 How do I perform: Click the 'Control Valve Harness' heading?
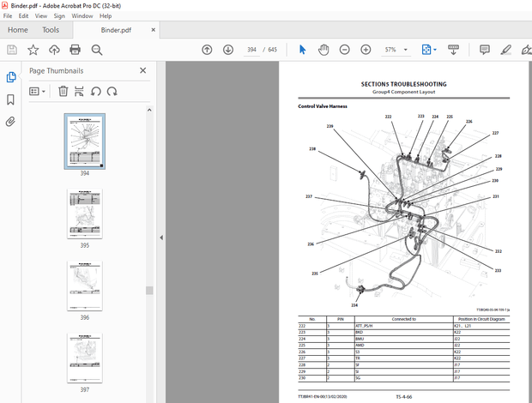coord(323,106)
